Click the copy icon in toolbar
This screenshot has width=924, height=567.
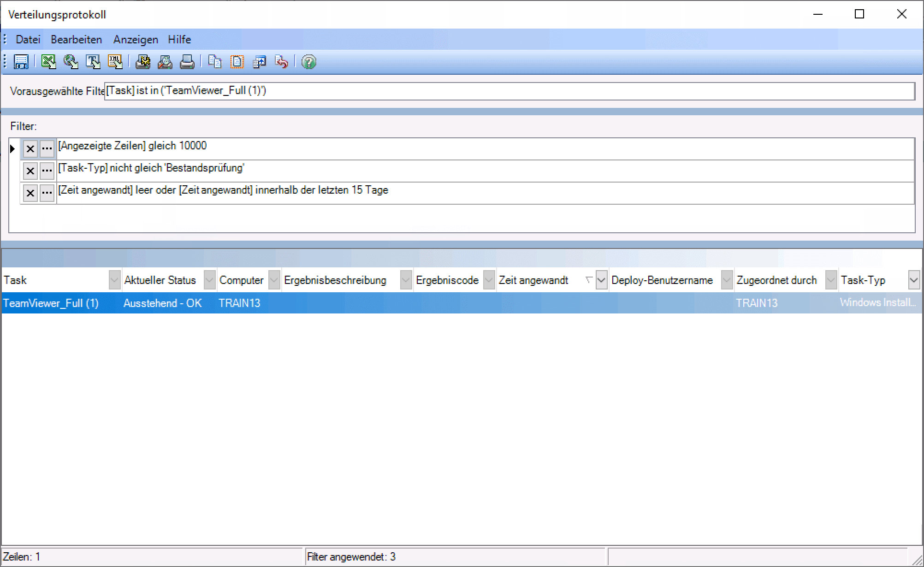coord(215,62)
